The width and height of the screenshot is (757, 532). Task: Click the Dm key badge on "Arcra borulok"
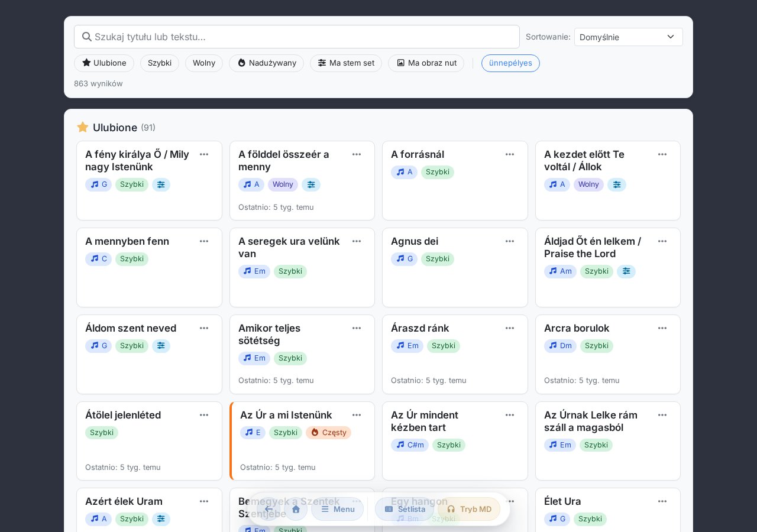(x=560, y=346)
